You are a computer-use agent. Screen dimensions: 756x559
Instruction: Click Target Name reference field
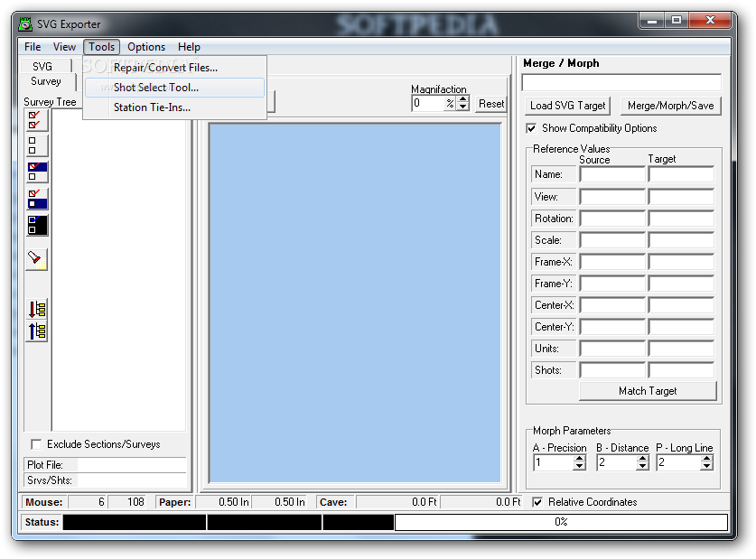(x=681, y=174)
